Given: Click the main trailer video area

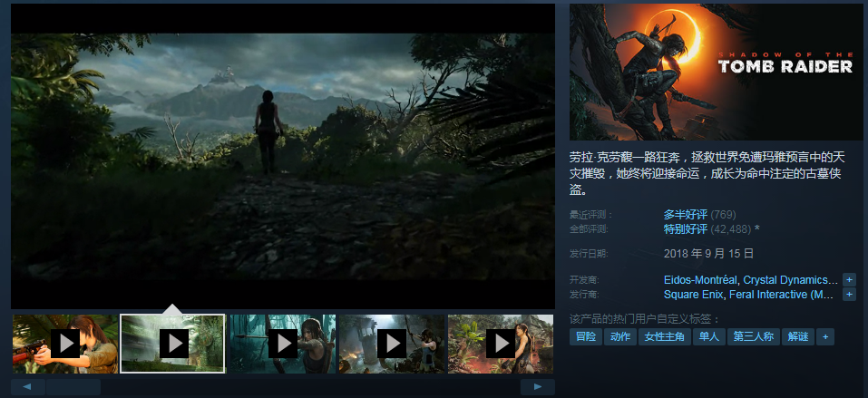Looking at the screenshot, I should (283, 156).
